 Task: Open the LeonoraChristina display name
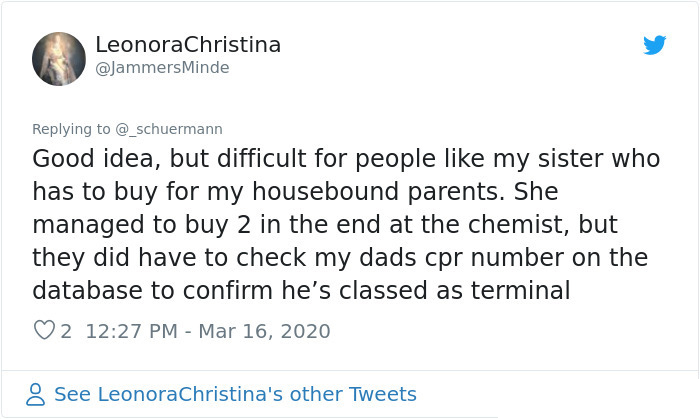188,45
